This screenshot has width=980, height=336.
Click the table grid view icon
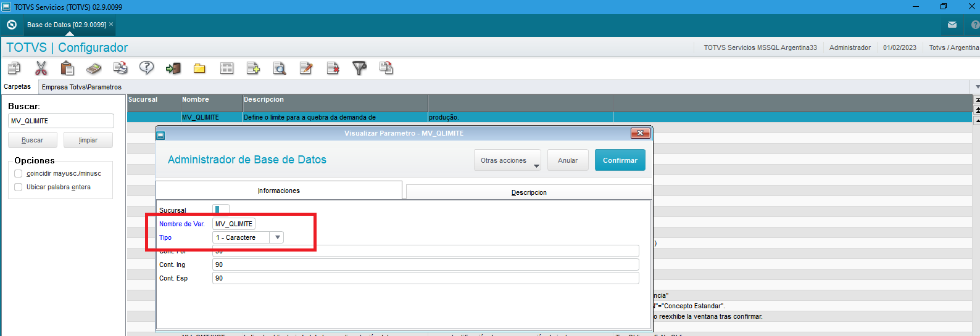pos(226,68)
